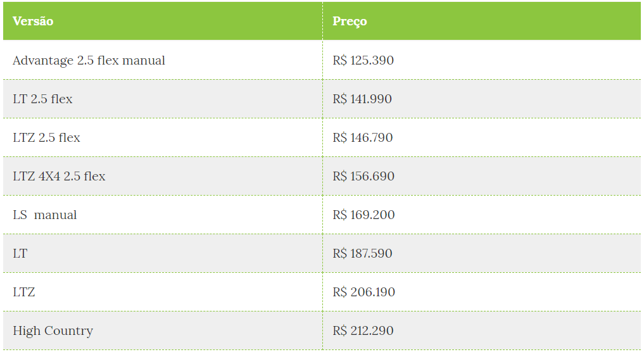Select the R$ 212.290 price cell
This screenshot has height=352, width=644.
click(482, 330)
